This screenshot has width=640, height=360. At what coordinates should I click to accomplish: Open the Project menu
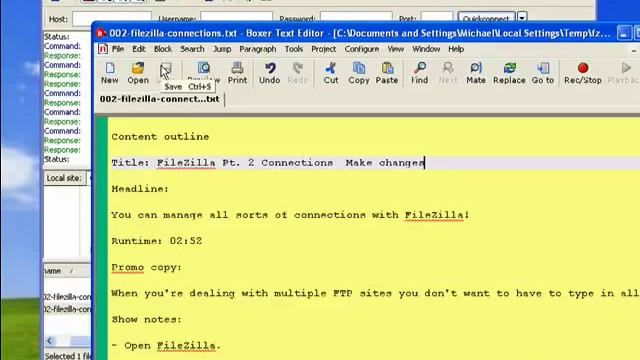[x=324, y=49]
